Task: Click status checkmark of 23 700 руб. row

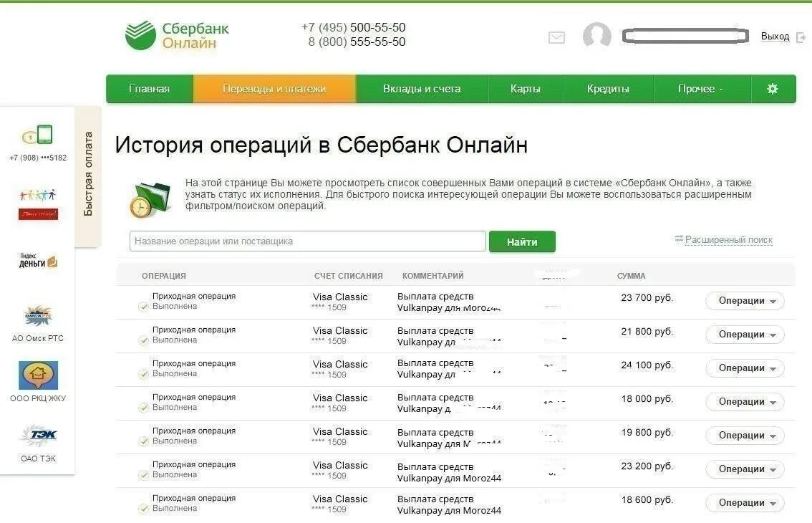Action: click(x=143, y=307)
